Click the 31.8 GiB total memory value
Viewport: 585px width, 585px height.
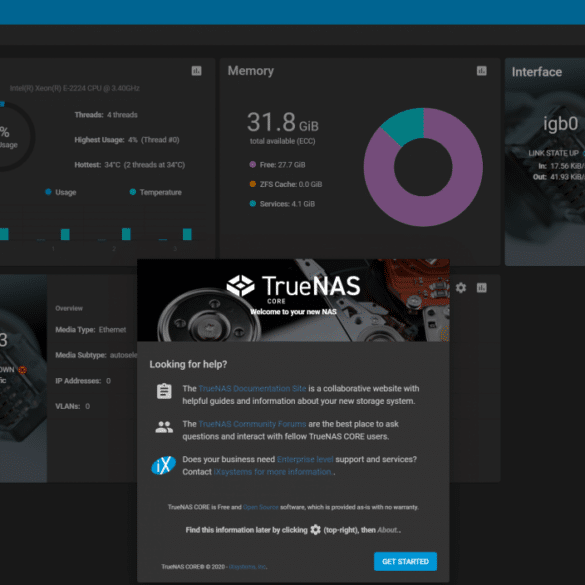[x=283, y=122]
